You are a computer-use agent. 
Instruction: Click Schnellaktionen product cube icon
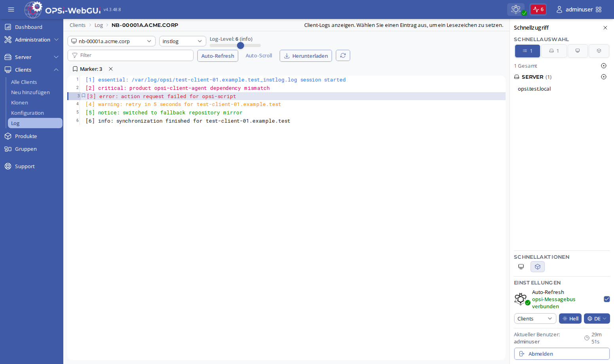538,267
